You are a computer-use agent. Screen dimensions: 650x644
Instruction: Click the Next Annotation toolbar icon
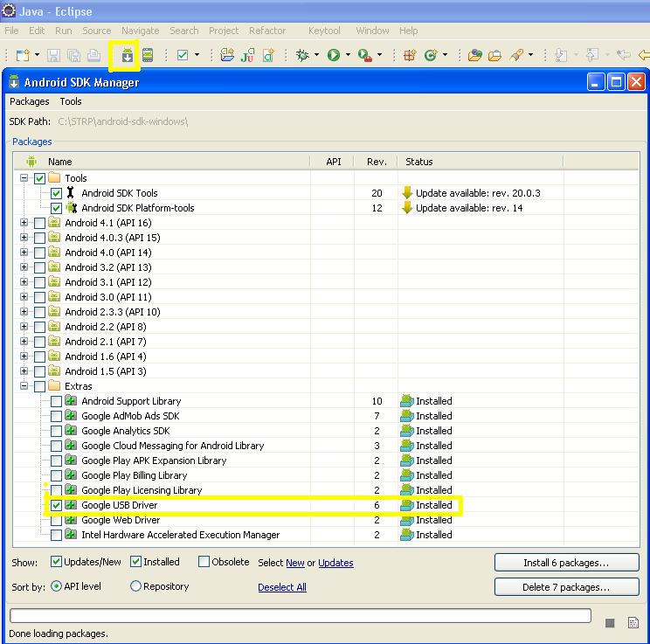(x=561, y=55)
